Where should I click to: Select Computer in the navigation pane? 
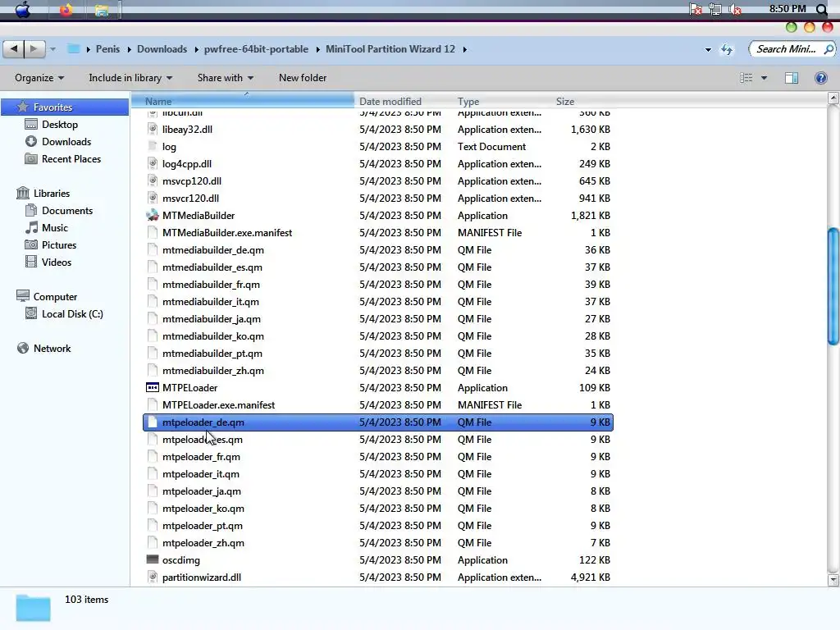55,296
